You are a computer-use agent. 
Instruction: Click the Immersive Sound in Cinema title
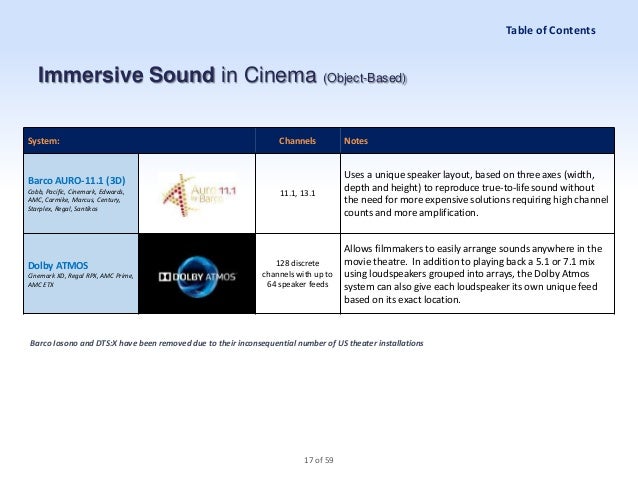[x=177, y=75]
